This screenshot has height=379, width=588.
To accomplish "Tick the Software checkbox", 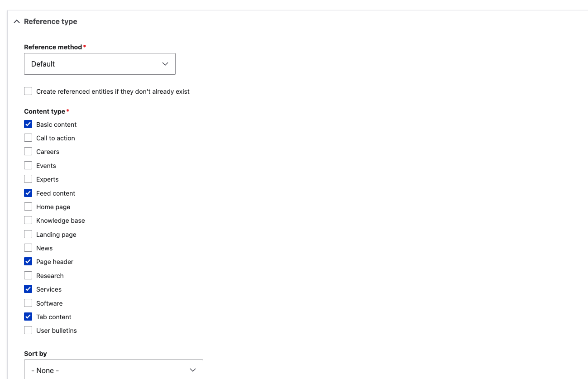I will click(28, 303).
